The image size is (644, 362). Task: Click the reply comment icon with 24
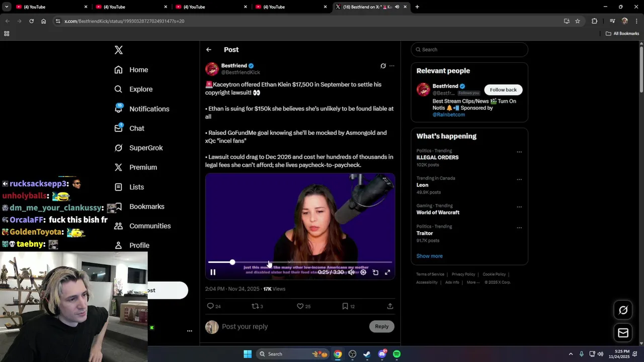pyautogui.click(x=214, y=306)
